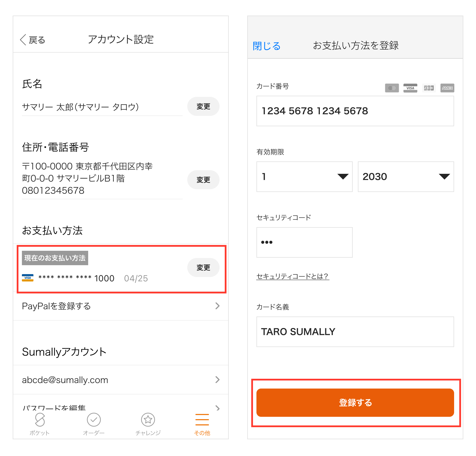476x456 pixels.
Task: Select the AMEX card brand icon
Action: click(x=447, y=88)
